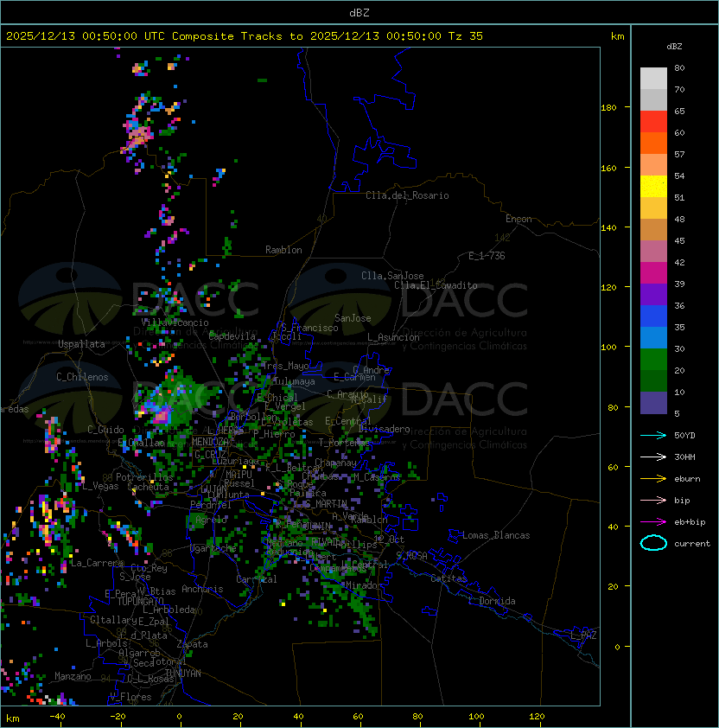The height and width of the screenshot is (728, 719).
Task: Click the MENDOZA city label
Action: point(210,442)
